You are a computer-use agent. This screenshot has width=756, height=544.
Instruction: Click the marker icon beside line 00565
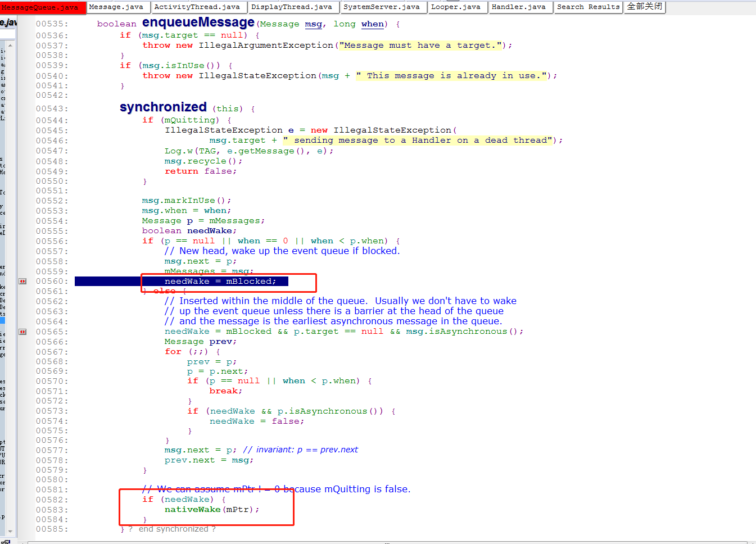coord(22,332)
